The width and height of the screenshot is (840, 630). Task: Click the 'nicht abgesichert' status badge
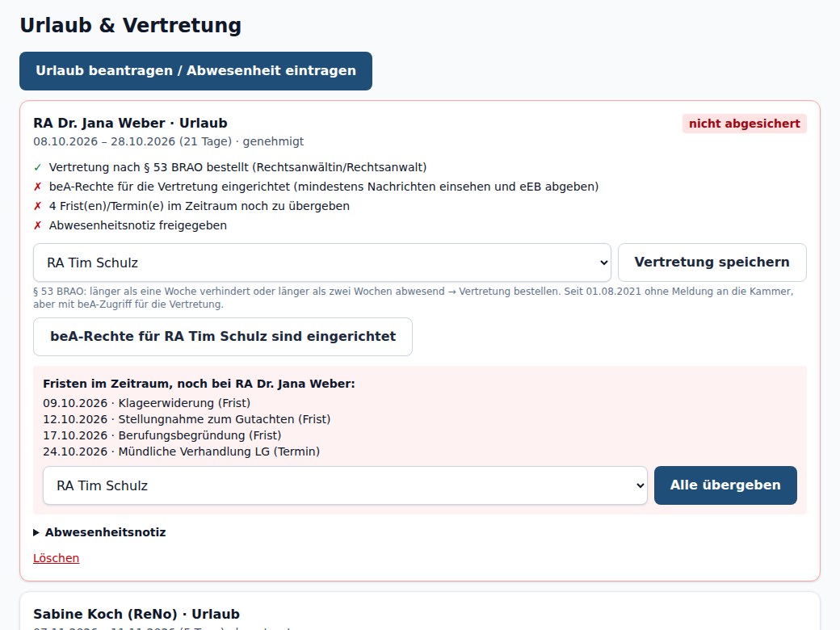pos(744,124)
